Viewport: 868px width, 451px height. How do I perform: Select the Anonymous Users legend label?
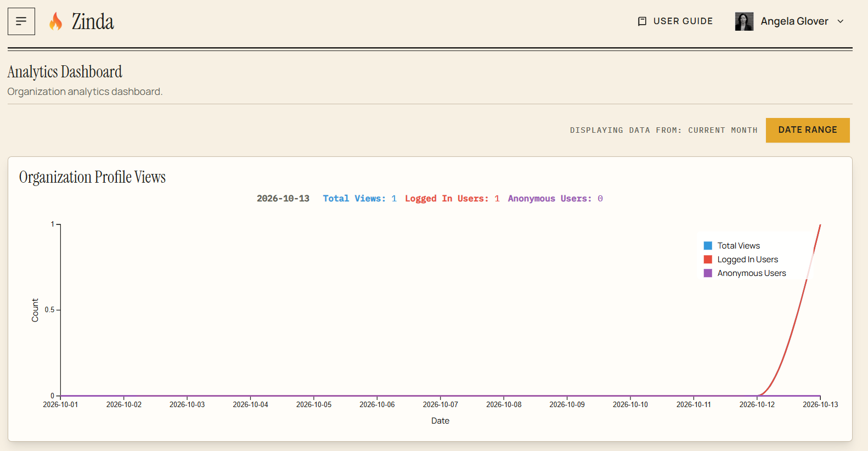pos(752,273)
